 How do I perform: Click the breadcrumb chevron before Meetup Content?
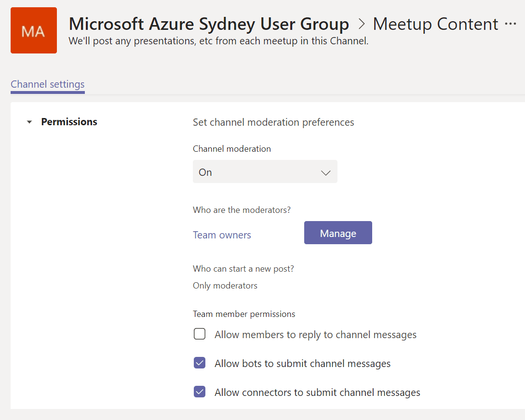361,24
